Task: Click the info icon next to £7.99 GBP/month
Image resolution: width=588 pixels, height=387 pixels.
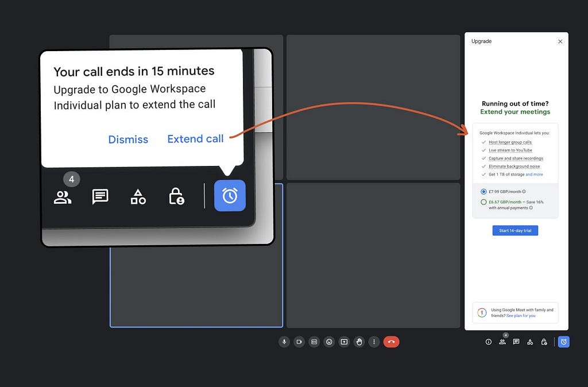Action: [x=524, y=191]
